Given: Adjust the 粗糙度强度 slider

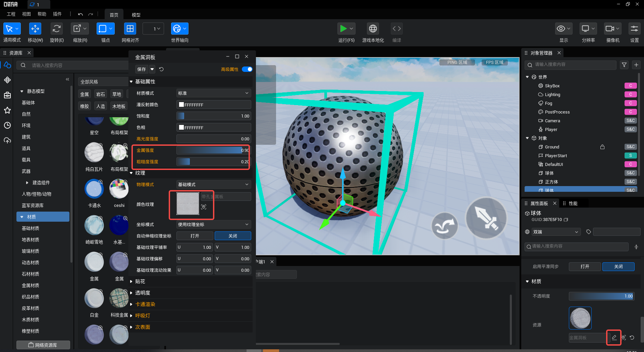Looking at the screenshot, I should [213, 162].
